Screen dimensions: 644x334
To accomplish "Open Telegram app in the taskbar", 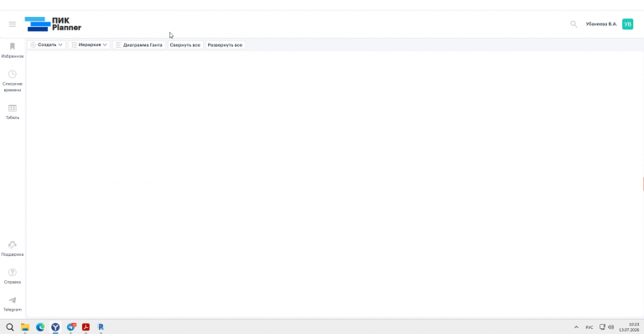I will tap(71, 327).
